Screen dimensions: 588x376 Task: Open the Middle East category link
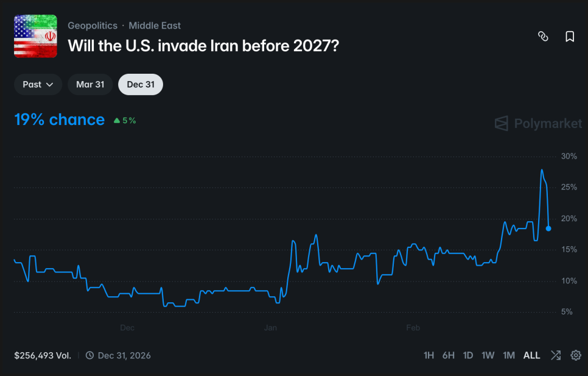[x=155, y=26]
